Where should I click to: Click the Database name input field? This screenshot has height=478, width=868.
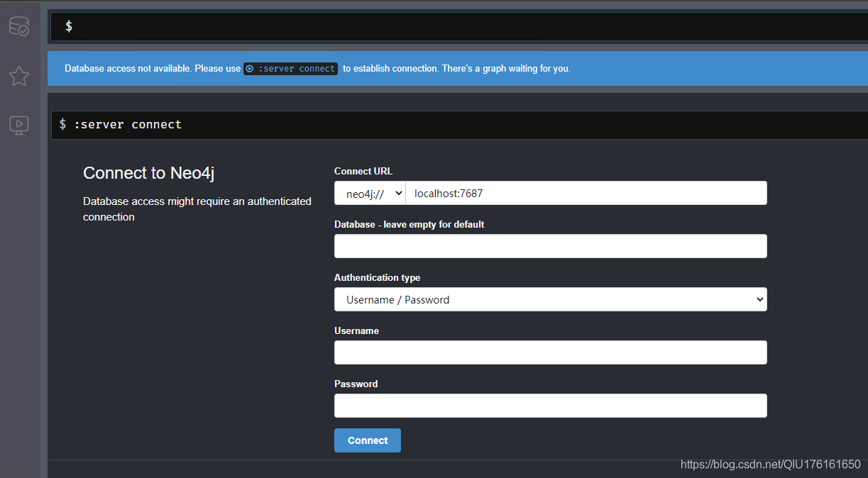pyautogui.click(x=551, y=246)
